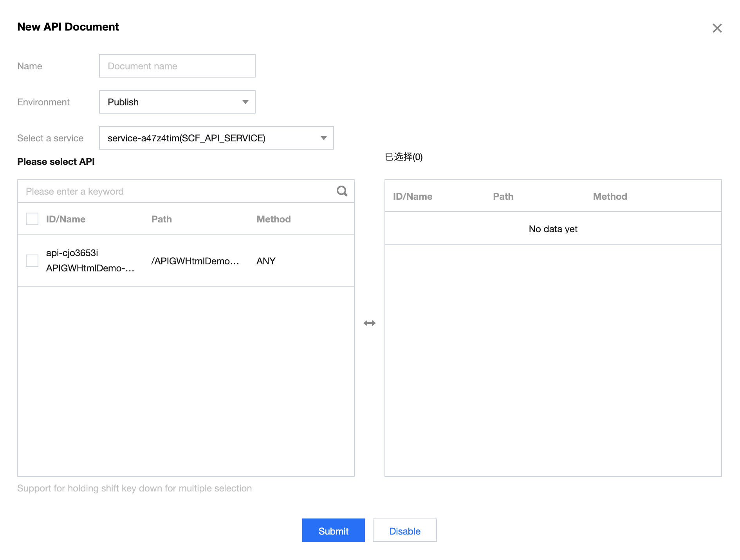Viewport: 740px width, 560px height.
Task: Select the api-cjo3653i APIGWHtmlDemo row
Action: tap(90, 261)
